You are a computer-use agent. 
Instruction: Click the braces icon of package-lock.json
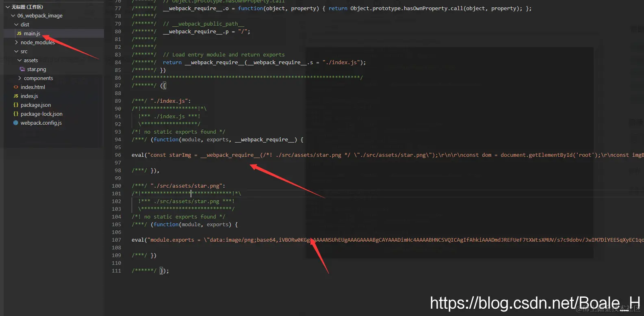click(16, 114)
